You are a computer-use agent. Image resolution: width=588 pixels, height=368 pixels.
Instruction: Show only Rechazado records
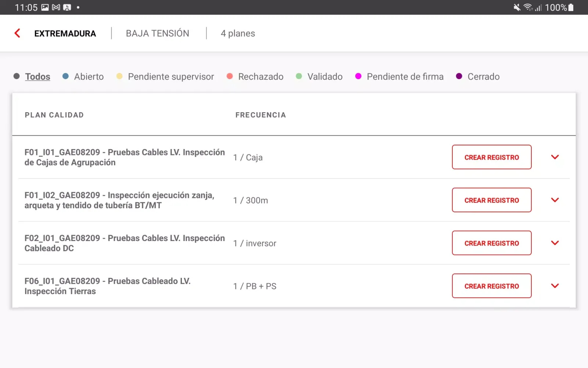261,77
